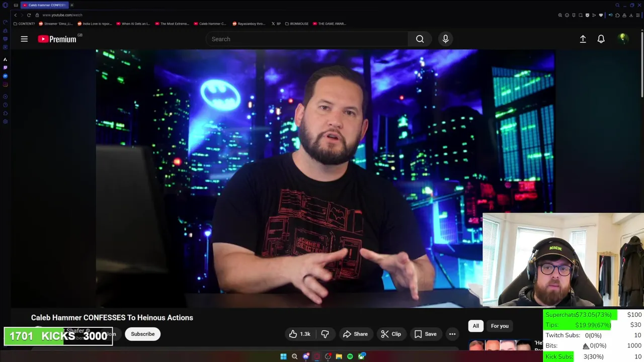Open the When AI Gets an I... bookmark
644x362 pixels.
click(133, 24)
